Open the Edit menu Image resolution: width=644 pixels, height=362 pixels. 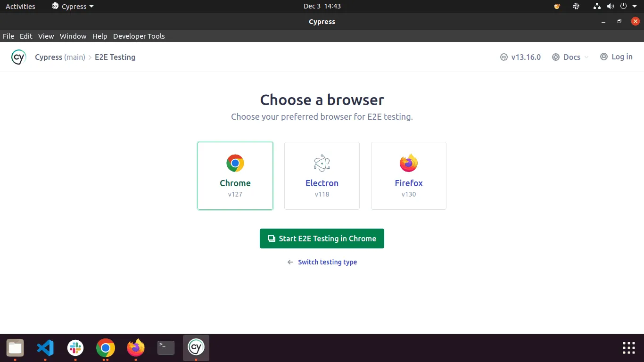click(26, 36)
